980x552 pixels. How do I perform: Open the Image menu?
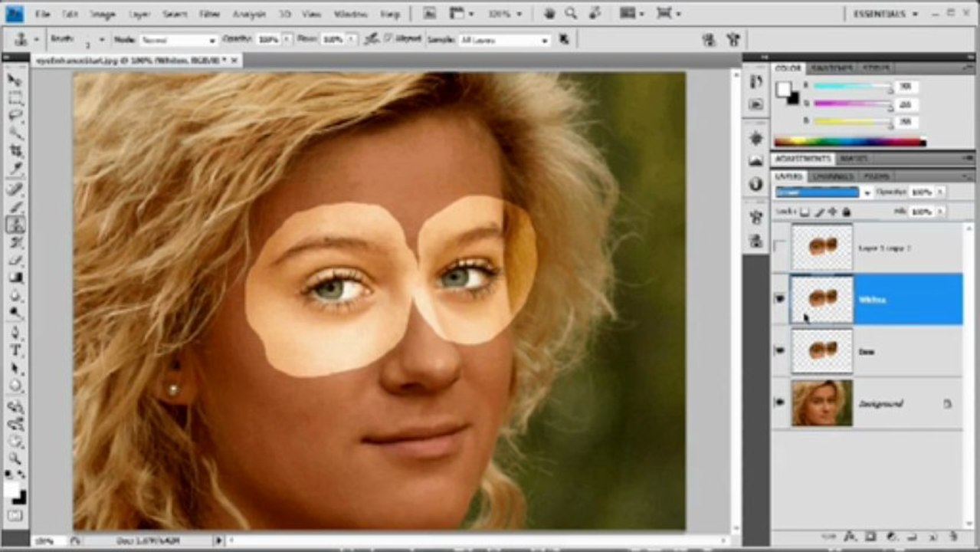pos(102,14)
